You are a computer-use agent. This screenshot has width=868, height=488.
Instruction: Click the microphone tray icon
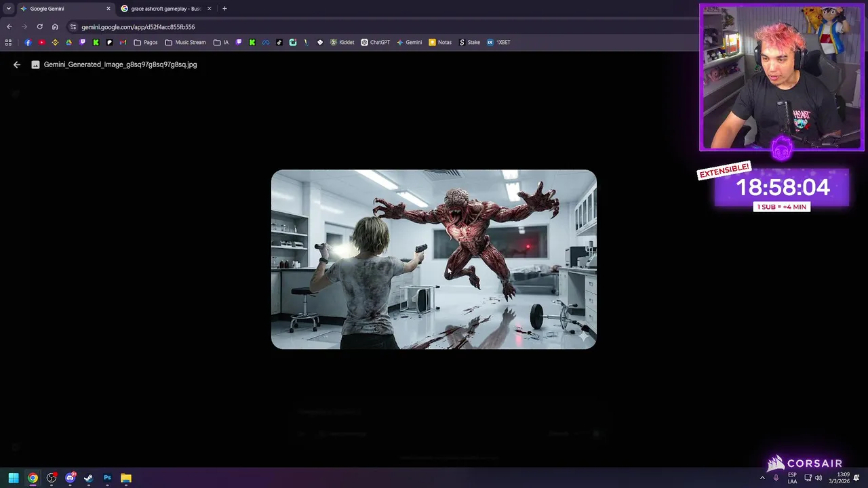(x=776, y=478)
